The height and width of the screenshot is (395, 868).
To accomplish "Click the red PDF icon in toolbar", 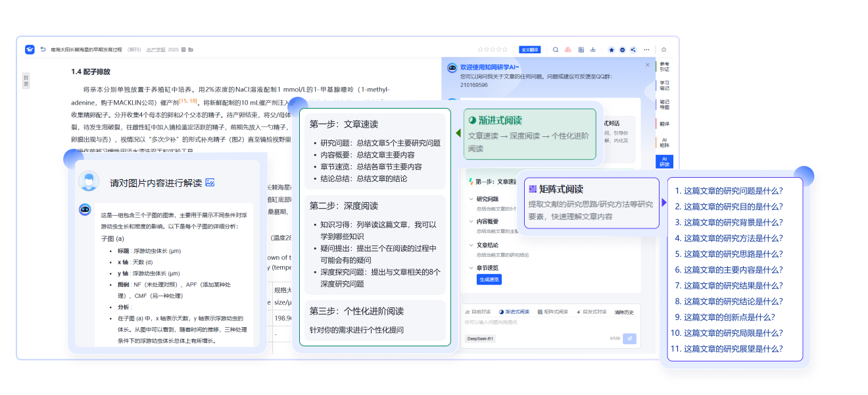I will pyautogui.click(x=568, y=49).
